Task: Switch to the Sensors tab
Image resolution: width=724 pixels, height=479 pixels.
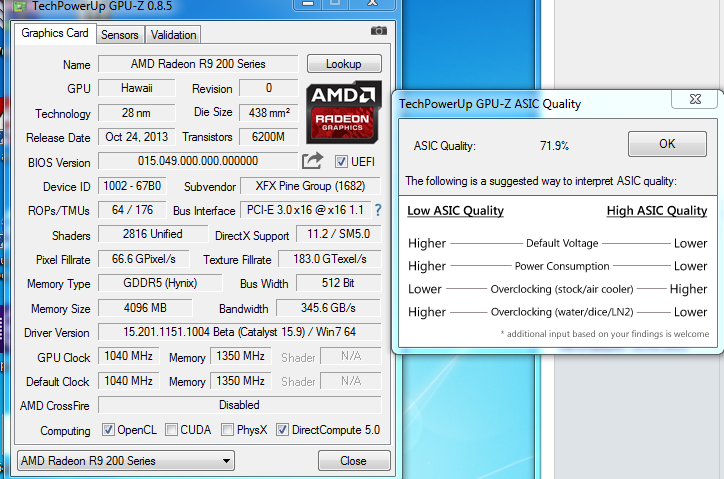Action: tap(120, 35)
